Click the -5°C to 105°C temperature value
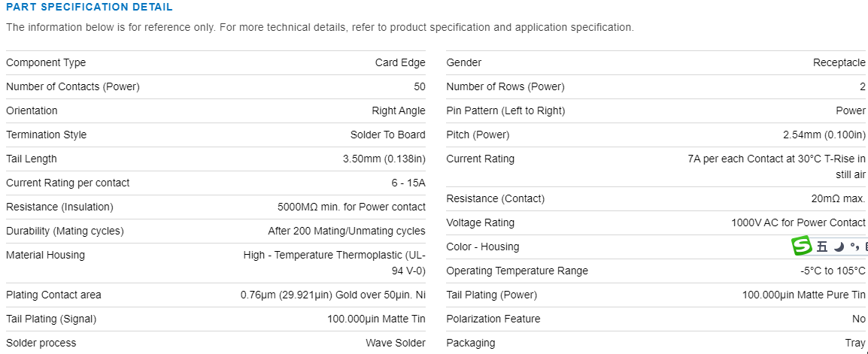Viewport: 868px width, 354px height. (833, 271)
